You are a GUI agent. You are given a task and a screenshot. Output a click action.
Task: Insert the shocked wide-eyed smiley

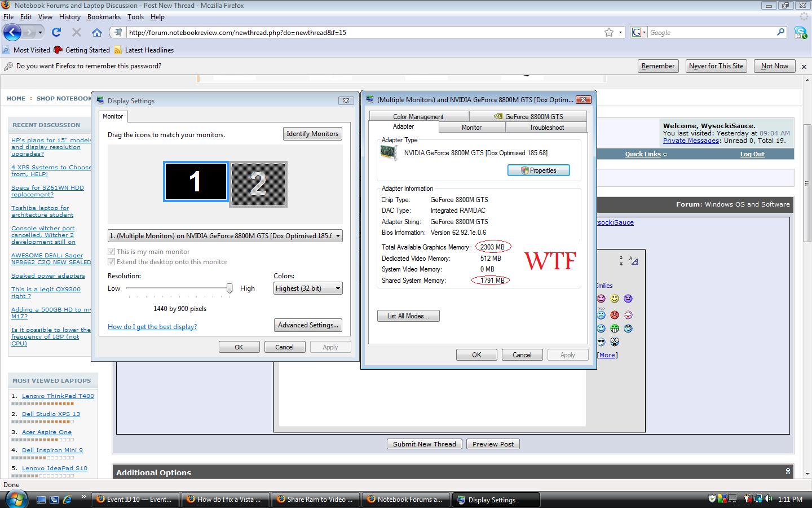click(x=615, y=342)
